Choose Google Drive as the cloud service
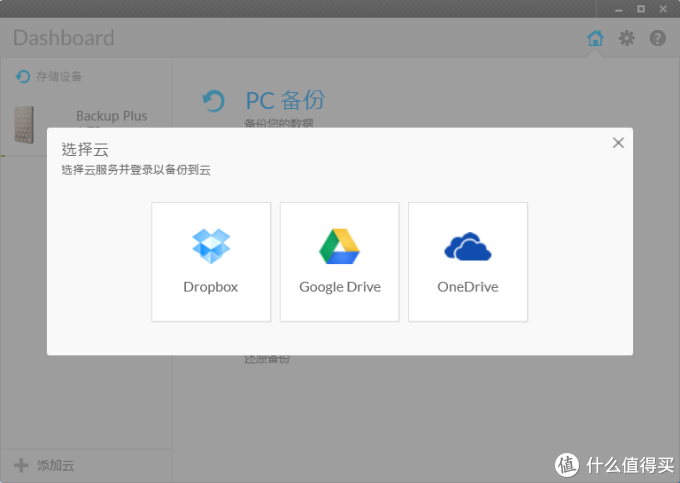The image size is (680, 483). [x=340, y=262]
